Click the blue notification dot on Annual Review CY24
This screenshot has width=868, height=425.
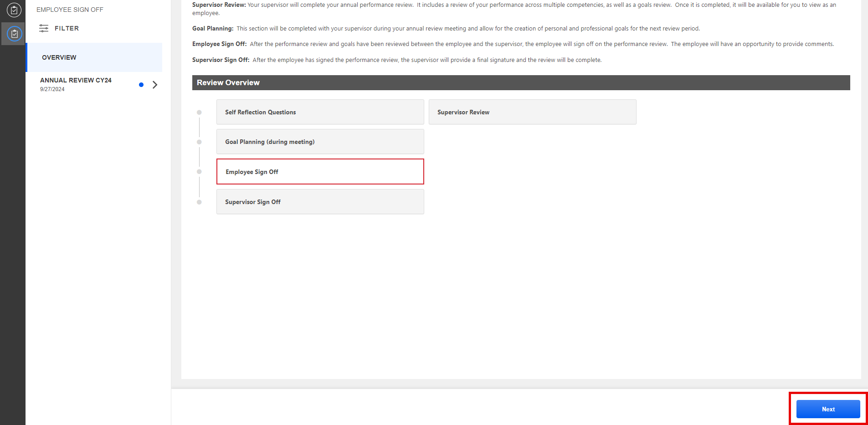141,84
